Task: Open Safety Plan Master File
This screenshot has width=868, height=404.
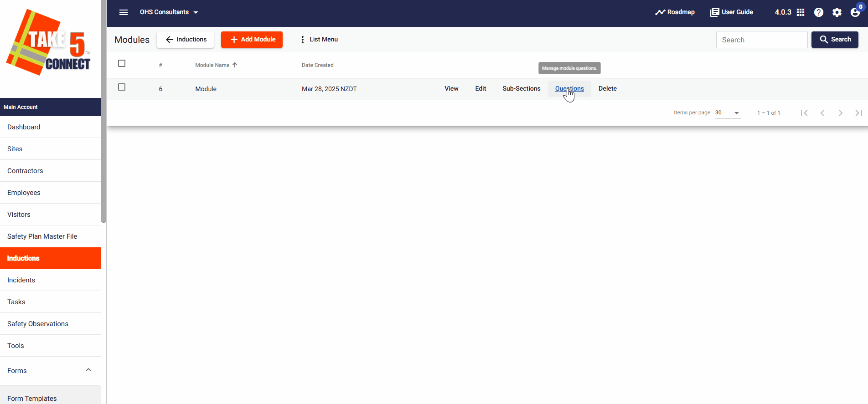Action: (51, 236)
